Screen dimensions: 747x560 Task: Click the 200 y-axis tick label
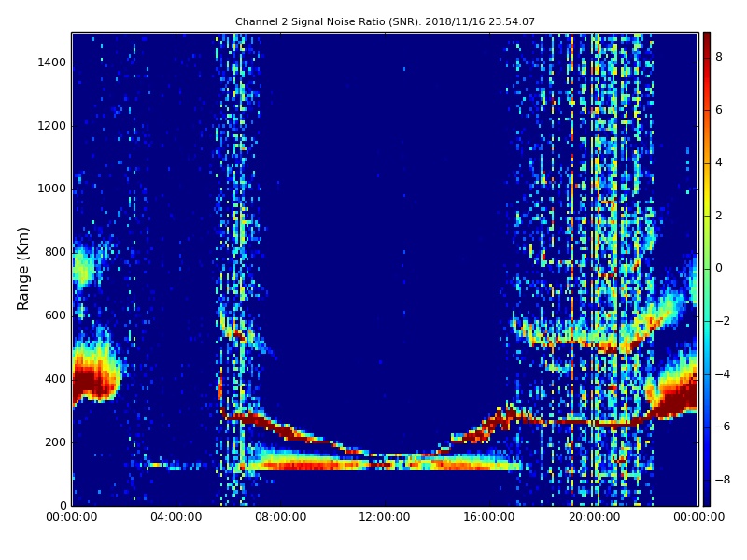[55, 441]
